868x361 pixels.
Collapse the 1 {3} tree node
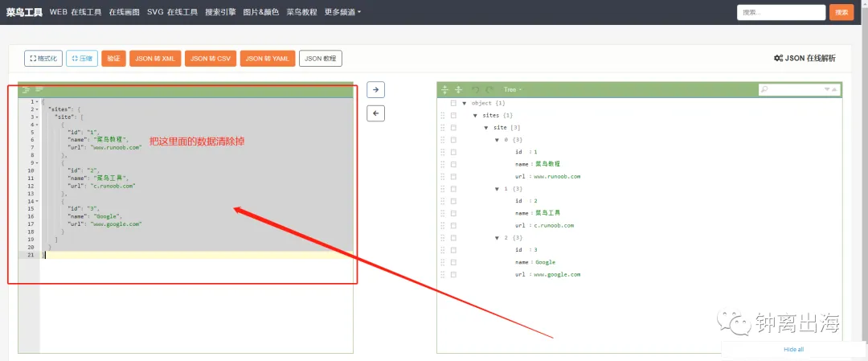coord(497,189)
